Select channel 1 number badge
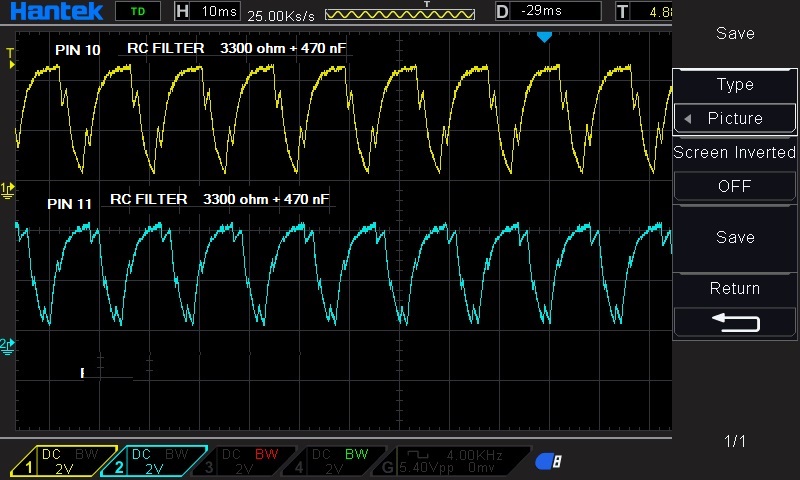 (x=28, y=466)
